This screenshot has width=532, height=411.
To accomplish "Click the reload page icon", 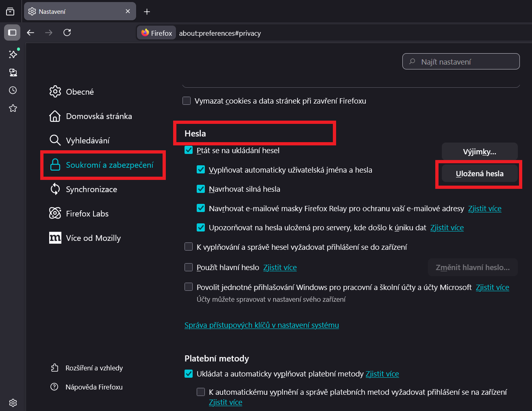I will pos(67,32).
